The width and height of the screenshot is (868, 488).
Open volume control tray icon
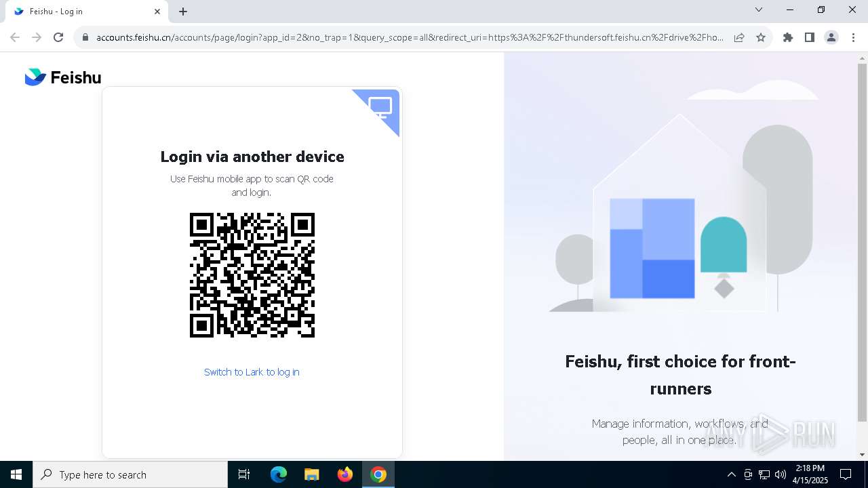[781, 474]
